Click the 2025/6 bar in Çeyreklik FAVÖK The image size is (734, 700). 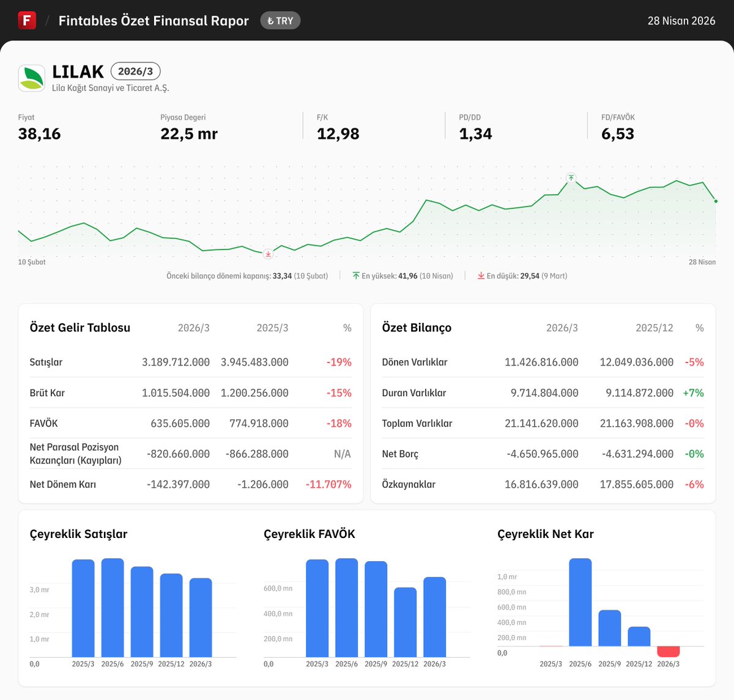pos(347,608)
